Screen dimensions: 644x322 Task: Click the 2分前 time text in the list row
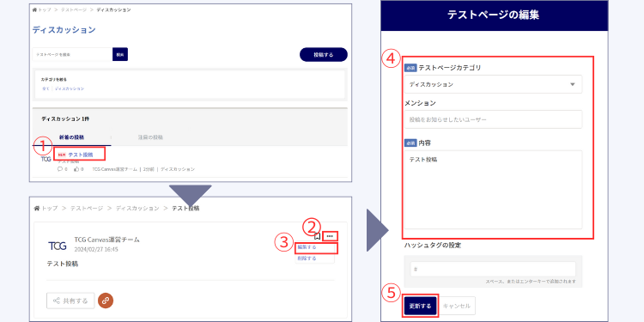tap(149, 169)
